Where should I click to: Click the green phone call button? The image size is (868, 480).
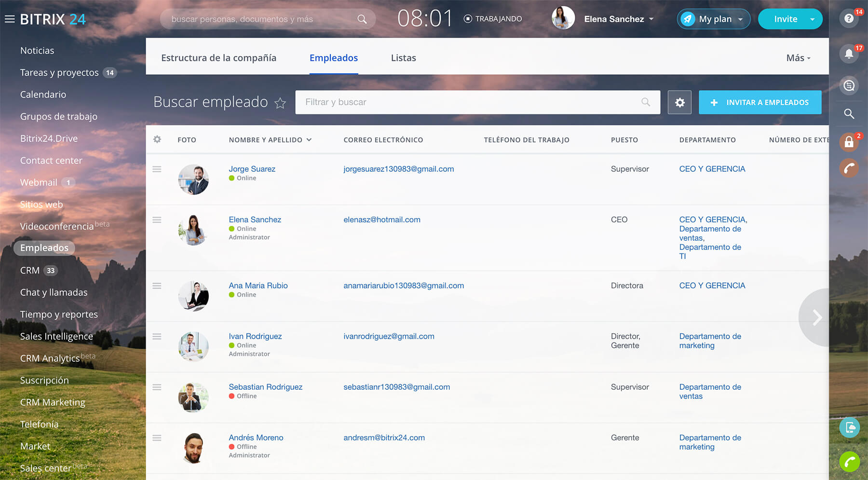849,462
